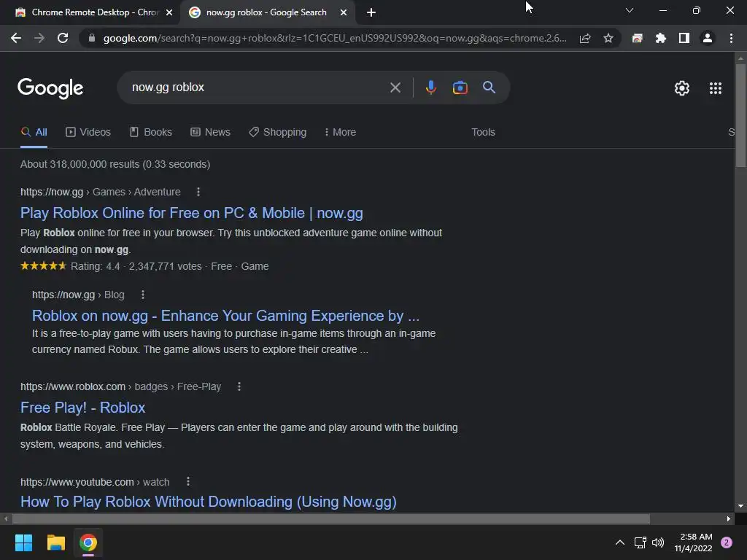Toggle the Chrome side panel
The height and width of the screenshot is (560, 747).
pyautogui.click(x=684, y=38)
